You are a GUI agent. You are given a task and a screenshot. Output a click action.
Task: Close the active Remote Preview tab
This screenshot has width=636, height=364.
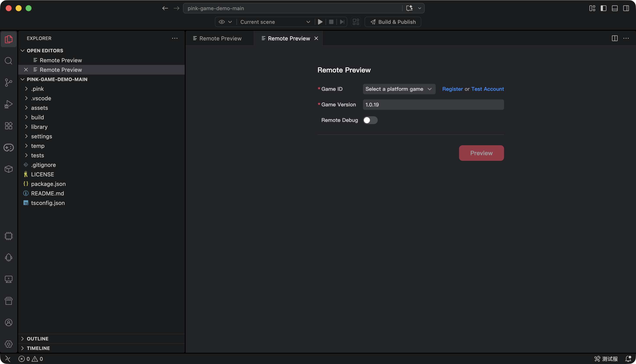[316, 38]
